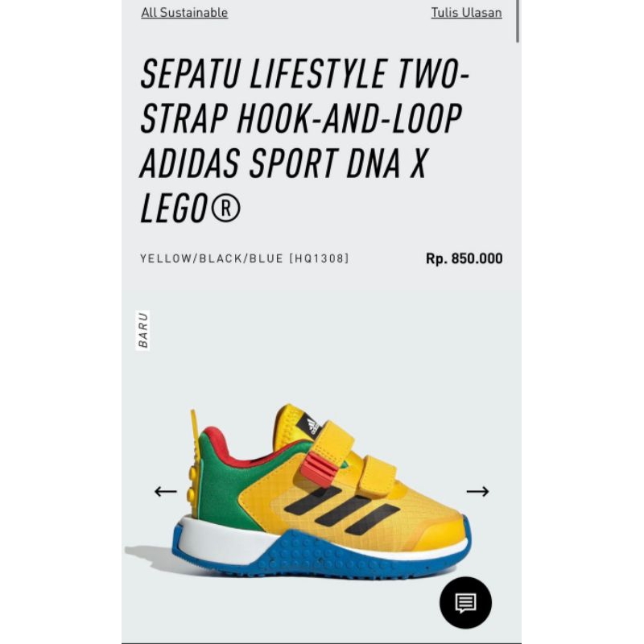Click the page scrollbar thumb
The height and width of the screenshot is (644, 644).
pyautogui.click(x=518, y=21)
